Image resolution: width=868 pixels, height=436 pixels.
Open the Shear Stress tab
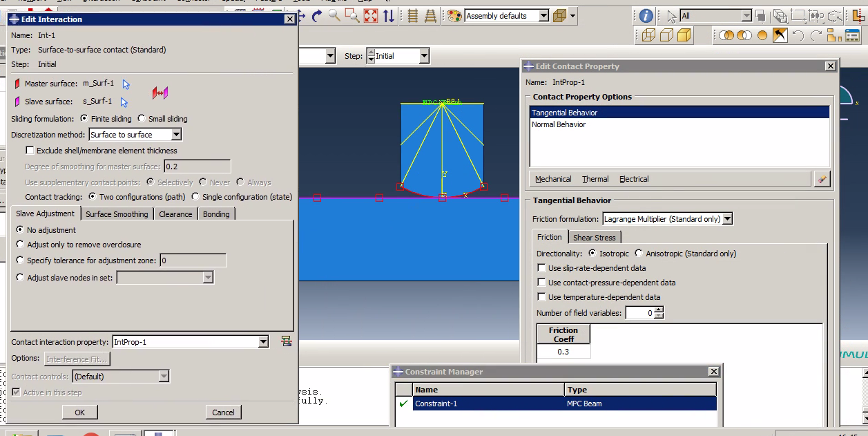(x=594, y=238)
